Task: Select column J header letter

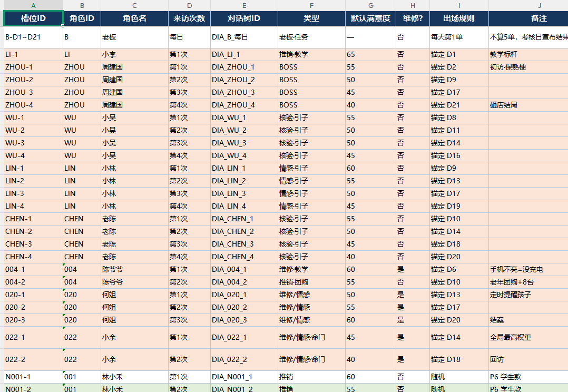Action: 539,5
